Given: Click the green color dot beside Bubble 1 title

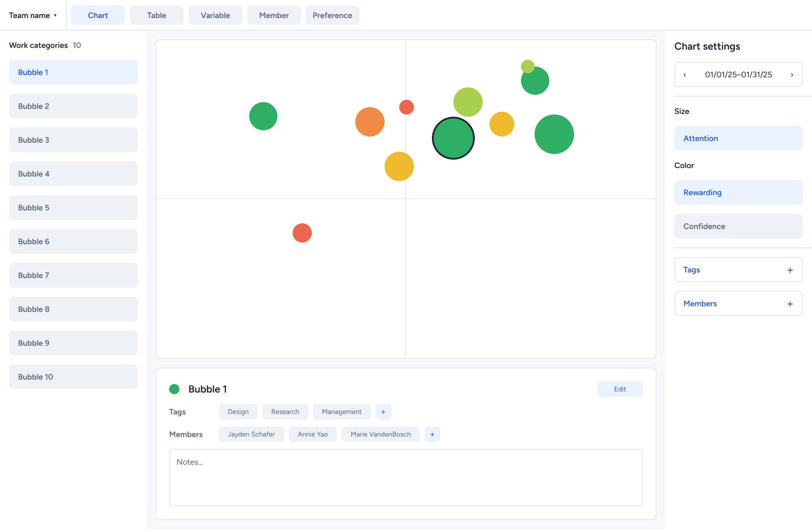Looking at the screenshot, I should point(174,389).
